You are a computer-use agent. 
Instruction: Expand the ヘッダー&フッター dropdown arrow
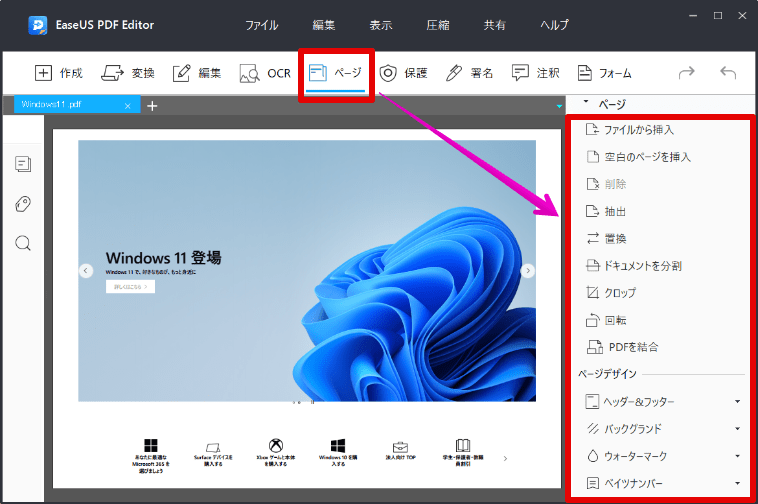point(738,402)
